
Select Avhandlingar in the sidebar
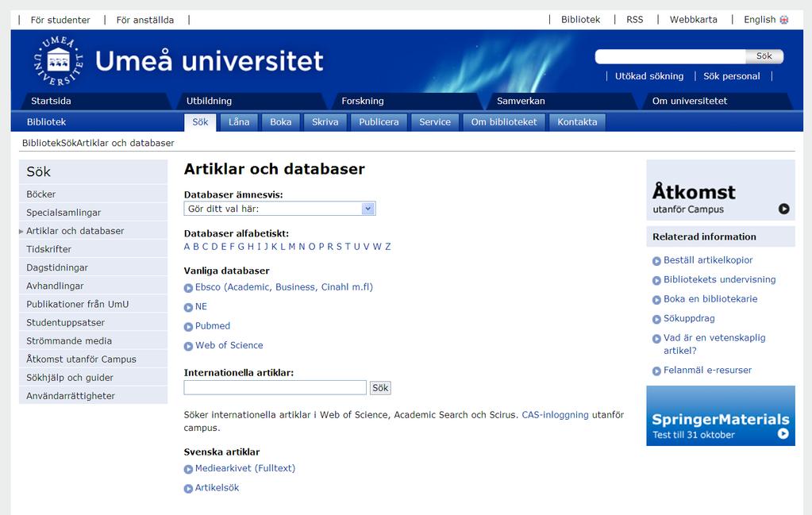point(93,286)
